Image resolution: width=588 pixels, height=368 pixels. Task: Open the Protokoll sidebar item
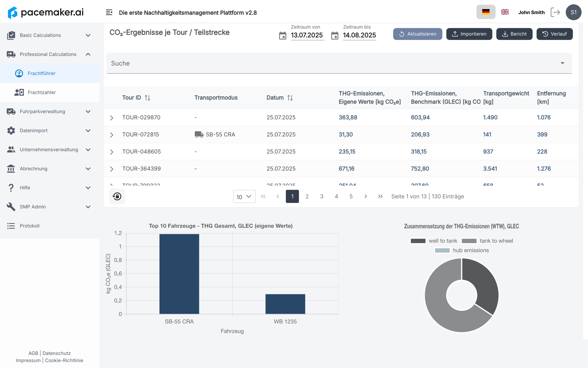30,226
